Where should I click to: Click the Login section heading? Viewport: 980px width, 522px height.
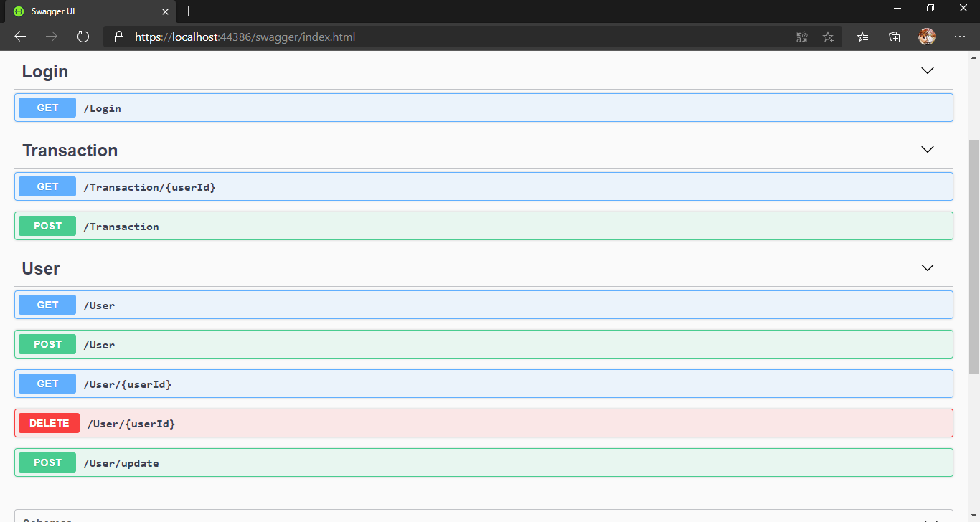pos(45,72)
